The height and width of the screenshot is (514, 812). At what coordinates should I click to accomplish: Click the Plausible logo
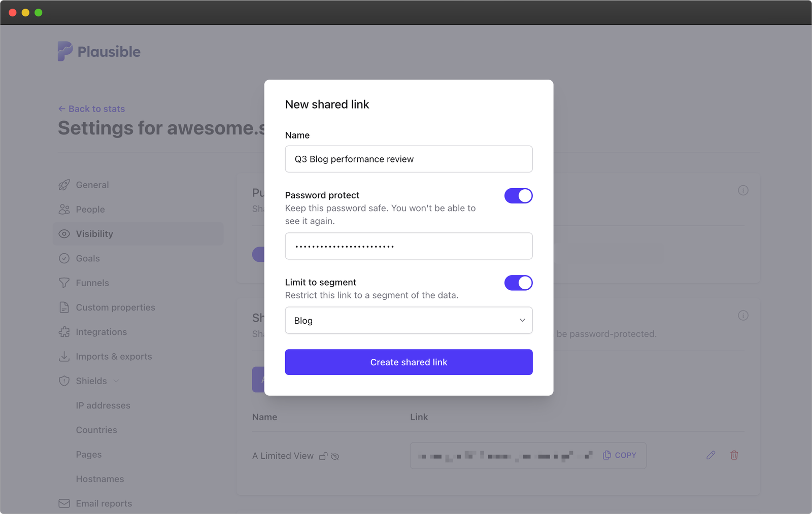coord(98,51)
